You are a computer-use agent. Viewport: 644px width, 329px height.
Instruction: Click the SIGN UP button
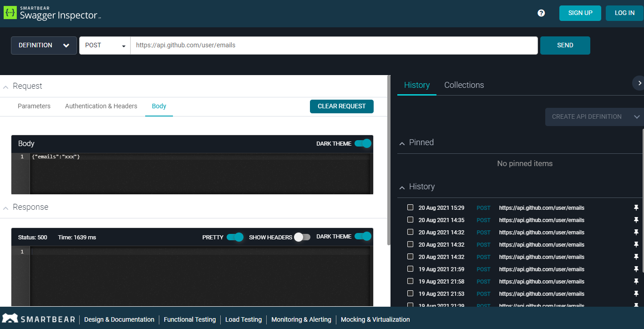580,13
